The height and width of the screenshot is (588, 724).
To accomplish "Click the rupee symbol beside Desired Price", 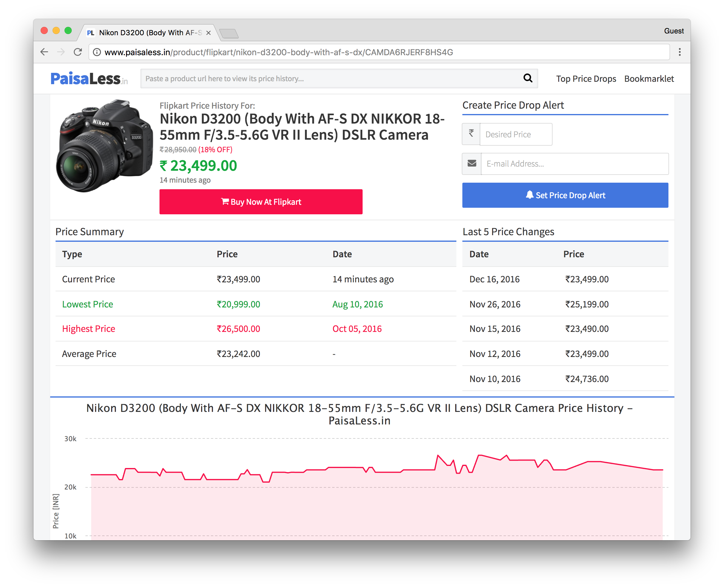I will tap(471, 134).
